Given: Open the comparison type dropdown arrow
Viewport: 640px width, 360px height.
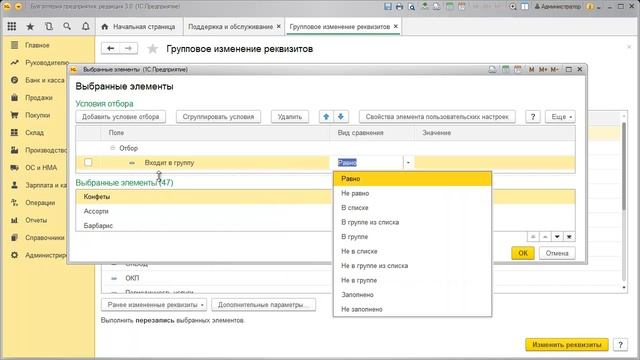Looking at the screenshot, I should pos(408,162).
